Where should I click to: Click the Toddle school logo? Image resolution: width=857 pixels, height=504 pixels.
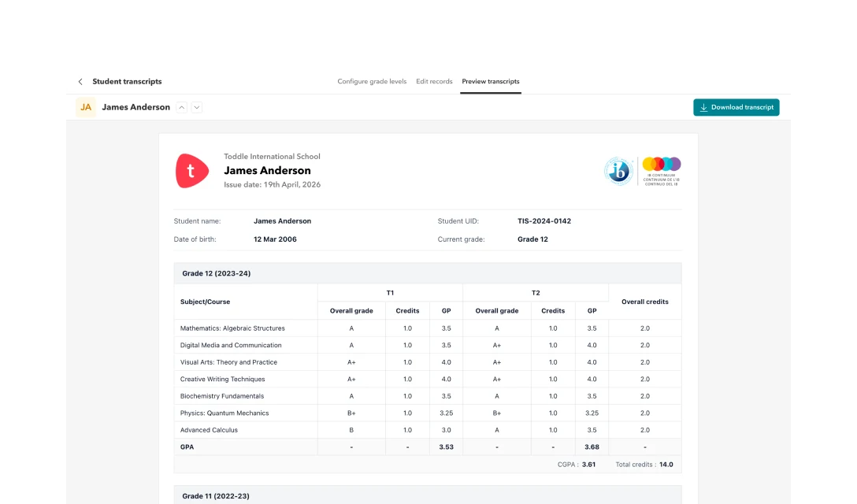pyautogui.click(x=192, y=171)
